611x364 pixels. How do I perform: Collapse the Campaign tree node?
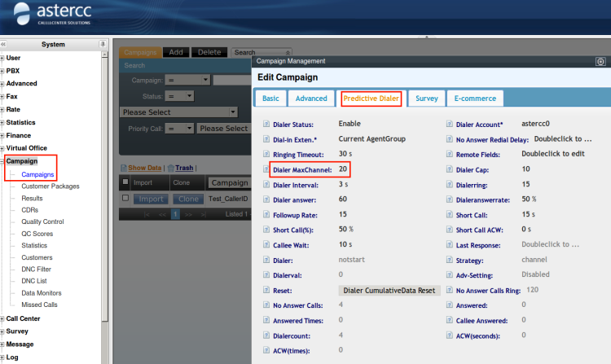3,161
